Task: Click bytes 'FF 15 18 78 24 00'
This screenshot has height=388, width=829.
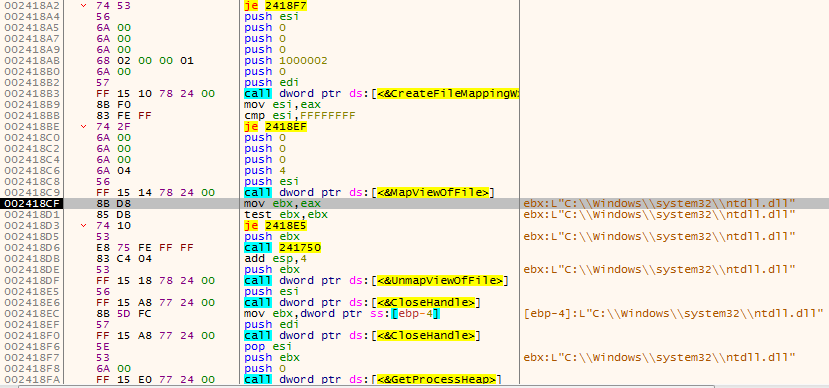Action: pyautogui.click(x=156, y=280)
